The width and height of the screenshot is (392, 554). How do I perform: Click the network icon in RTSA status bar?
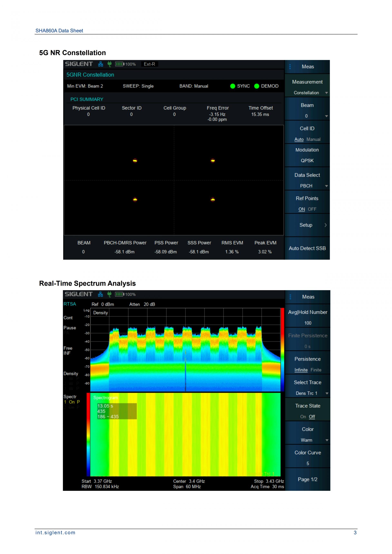[100, 294]
